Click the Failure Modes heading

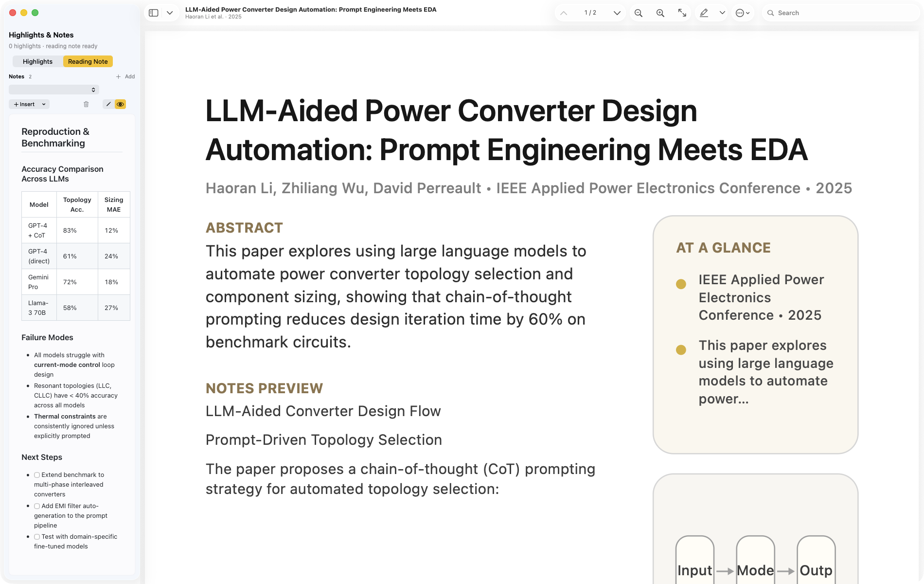[47, 337]
